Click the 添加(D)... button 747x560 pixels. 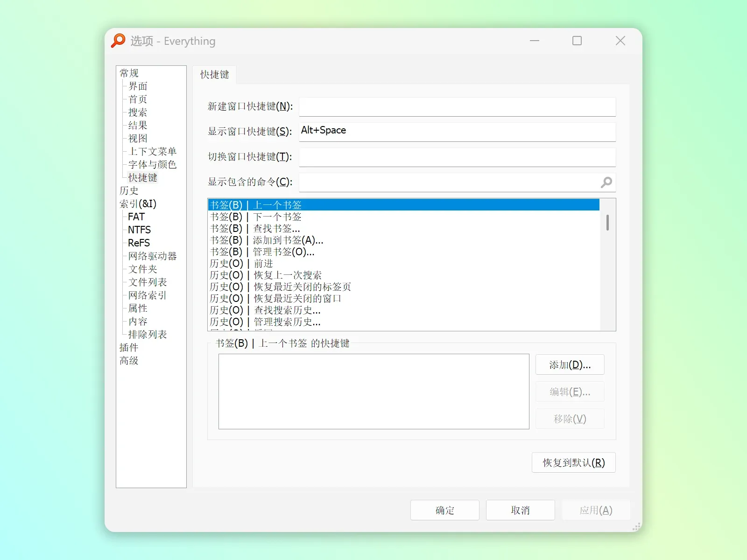pos(570,365)
